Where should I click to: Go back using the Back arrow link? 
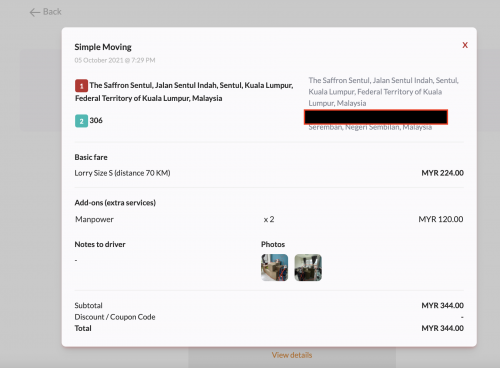(x=45, y=12)
